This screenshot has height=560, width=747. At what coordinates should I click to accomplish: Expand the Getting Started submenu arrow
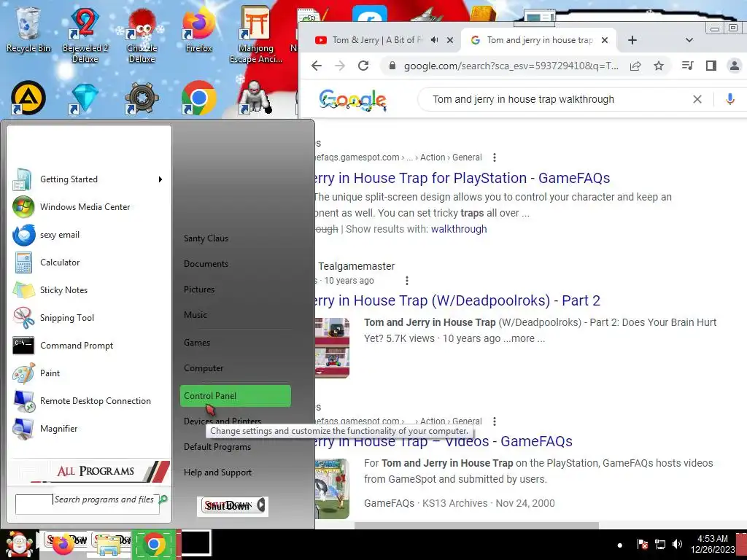[x=160, y=179]
